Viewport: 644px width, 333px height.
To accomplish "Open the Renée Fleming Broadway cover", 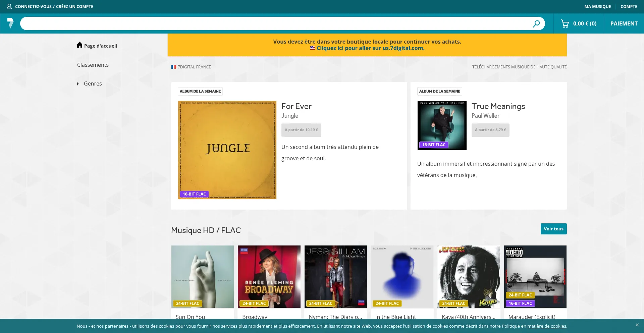I will [x=269, y=277].
